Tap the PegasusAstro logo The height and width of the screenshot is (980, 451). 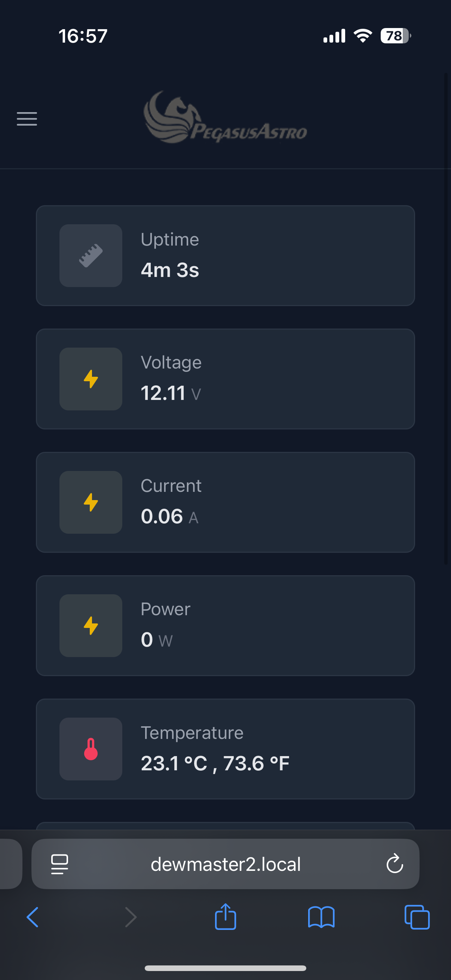[x=225, y=118]
